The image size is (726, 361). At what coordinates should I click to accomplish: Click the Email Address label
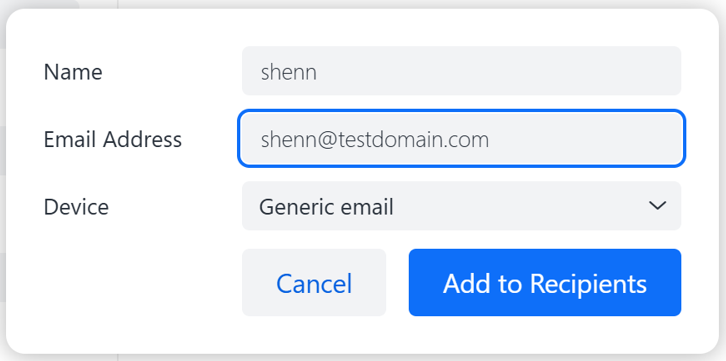[113, 139]
